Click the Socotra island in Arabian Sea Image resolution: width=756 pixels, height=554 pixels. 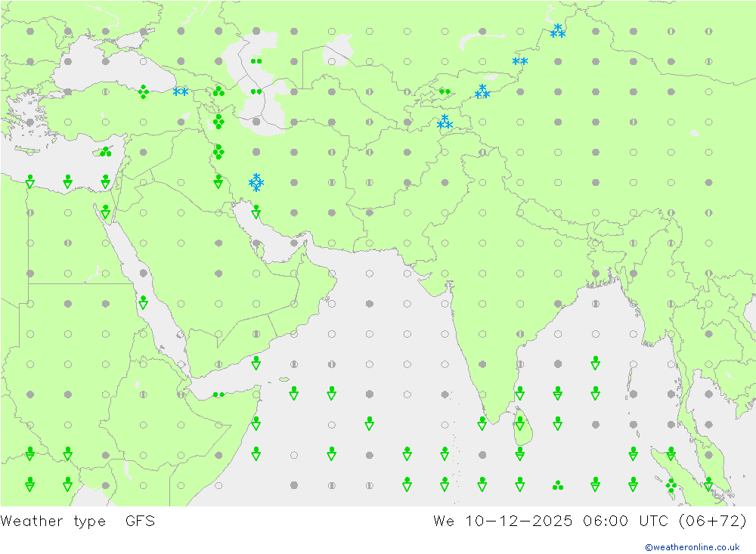(x=284, y=379)
